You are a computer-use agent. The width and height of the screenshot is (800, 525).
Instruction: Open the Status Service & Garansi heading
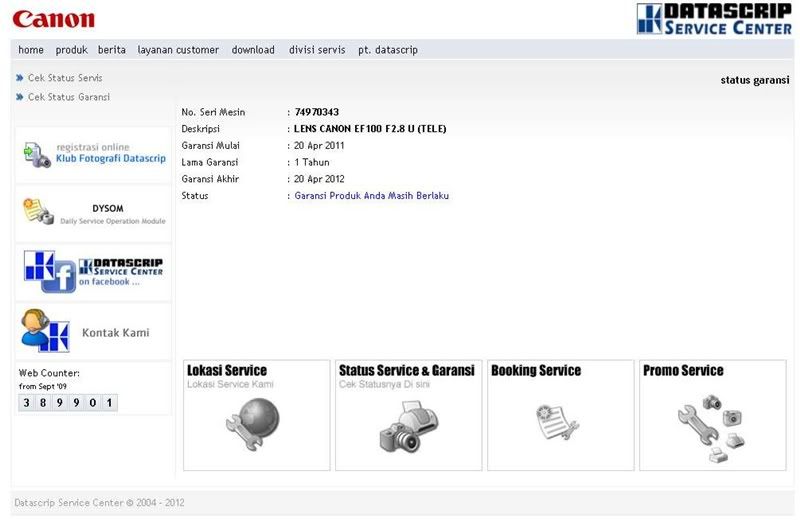point(407,370)
